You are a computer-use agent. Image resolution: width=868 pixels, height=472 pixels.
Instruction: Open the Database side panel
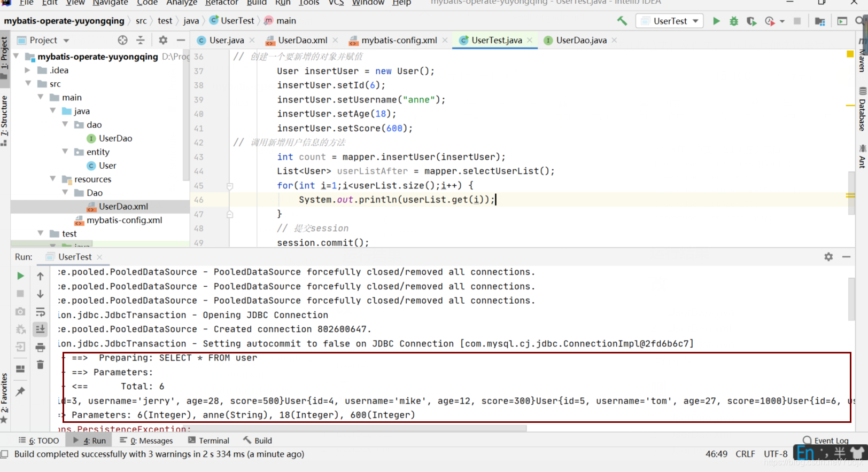pyautogui.click(x=862, y=109)
